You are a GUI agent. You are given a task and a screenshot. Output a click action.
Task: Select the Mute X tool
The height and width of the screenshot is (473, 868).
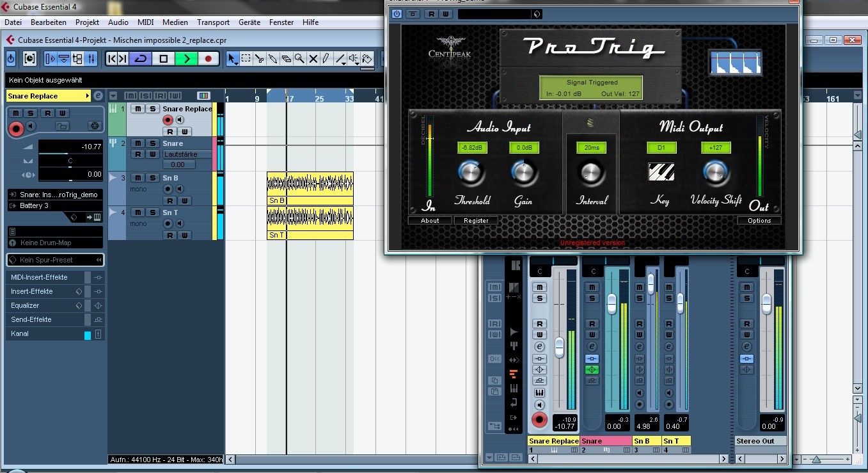(313, 59)
